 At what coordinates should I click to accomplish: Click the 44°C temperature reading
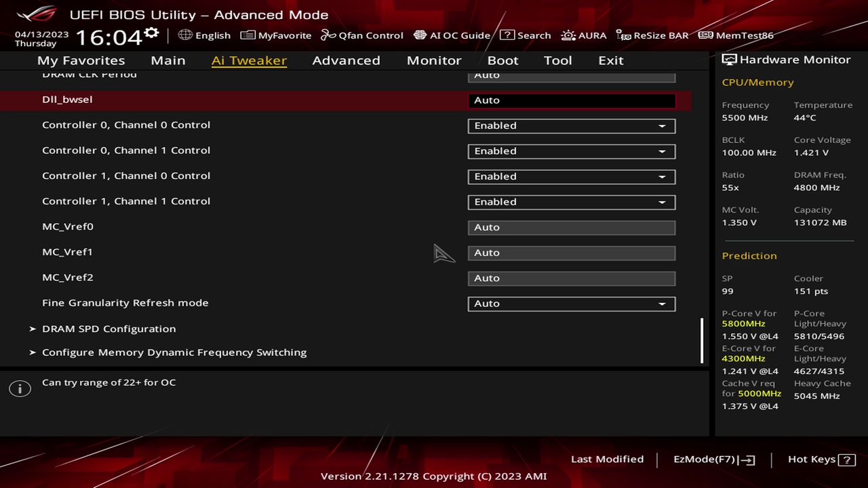(805, 118)
